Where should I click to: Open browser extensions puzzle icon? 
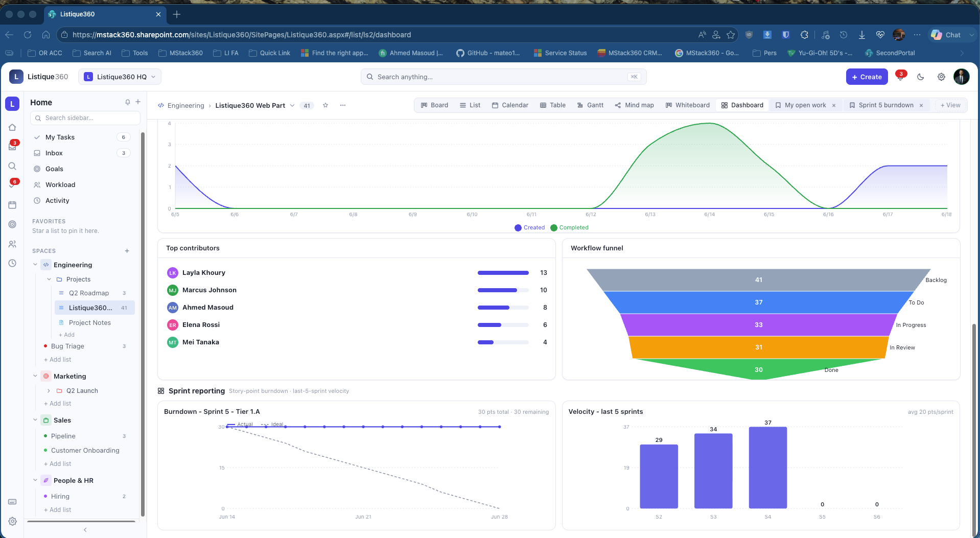[x=804, y=35]
